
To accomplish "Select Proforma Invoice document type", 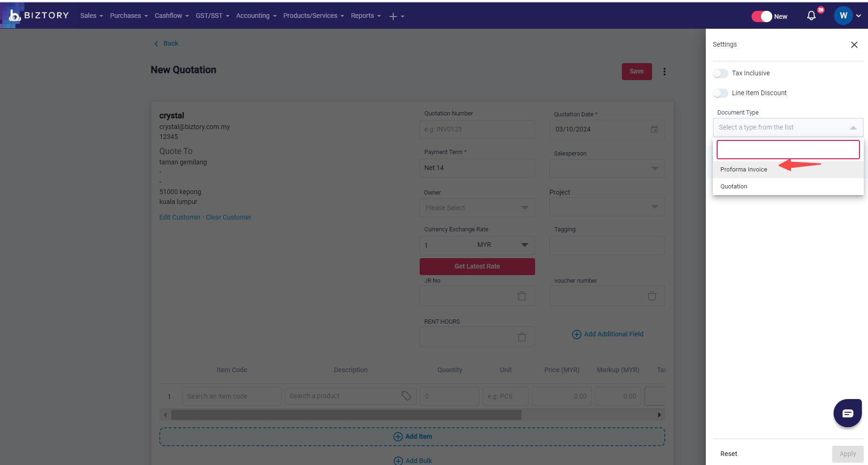I will pos(788,170).
